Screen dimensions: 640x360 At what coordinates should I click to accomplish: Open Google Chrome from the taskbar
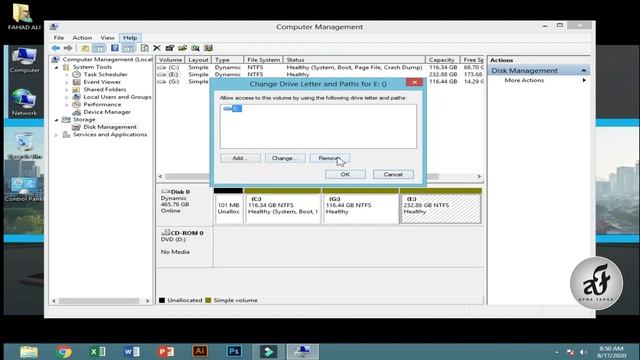(64, 351)
